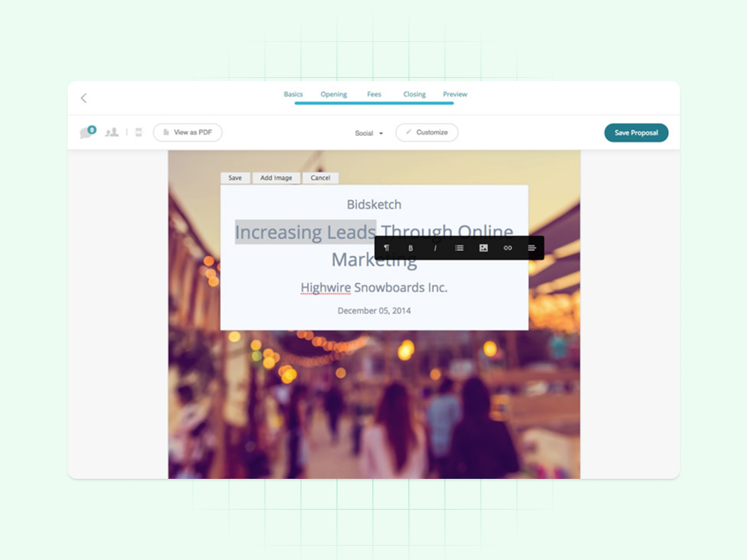Switch to the Fees tab
Screen dimensions: 747x560
[x=374, y=94]
